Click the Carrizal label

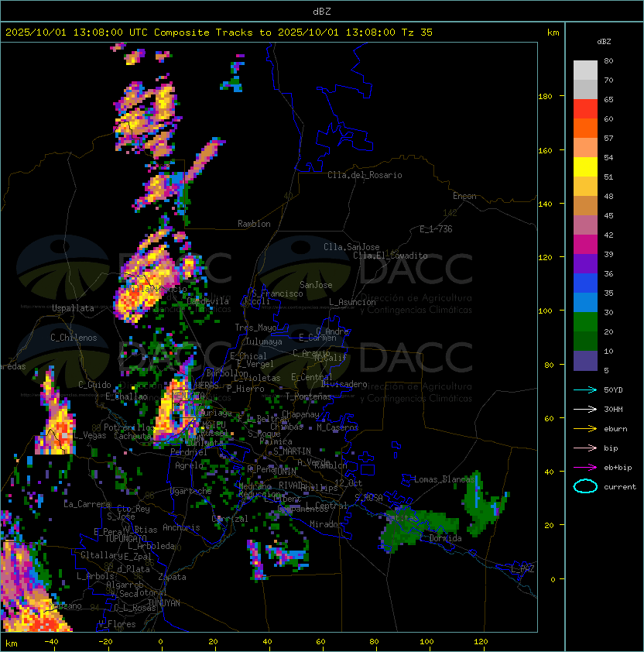(230, 519)
